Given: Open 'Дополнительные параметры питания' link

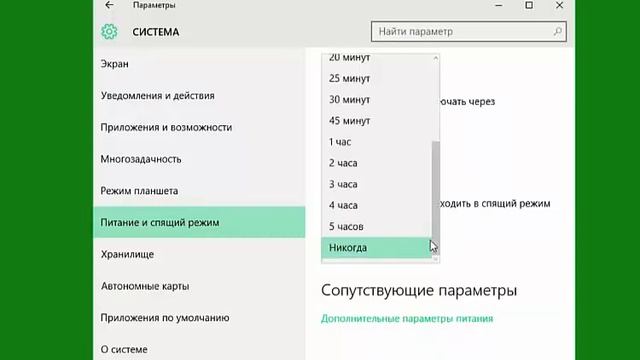Looking at the screenshot, I should [x=407, y=318].
